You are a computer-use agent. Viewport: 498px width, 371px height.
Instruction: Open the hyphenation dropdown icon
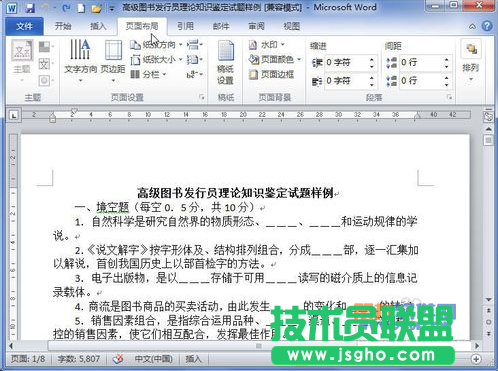coord(195,74)
